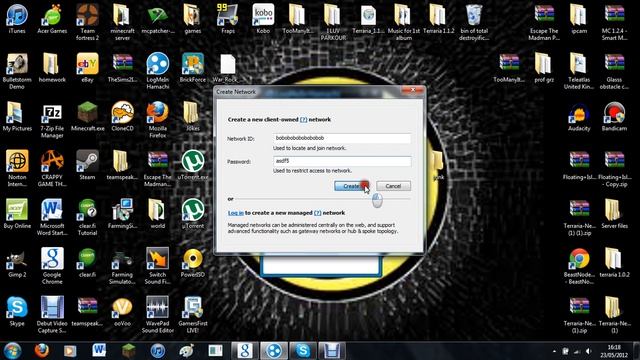
Task: Select the Farming Simulator desktop icon
Action: pos(122,266)
